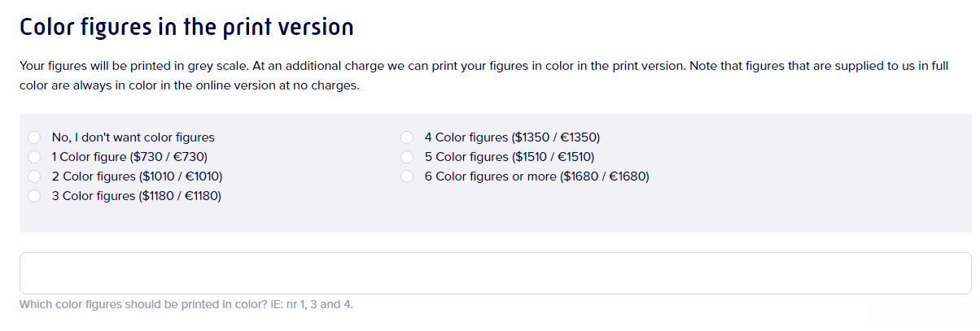
Task: Click the "6 Color figures or more" label text
Action: pyautogui.click(x=536, y=176)
